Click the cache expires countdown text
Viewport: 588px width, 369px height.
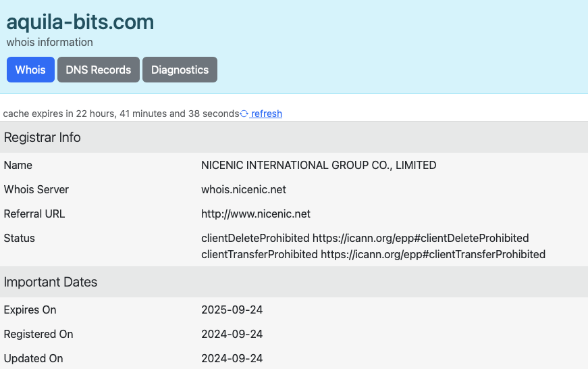point(121,114)
